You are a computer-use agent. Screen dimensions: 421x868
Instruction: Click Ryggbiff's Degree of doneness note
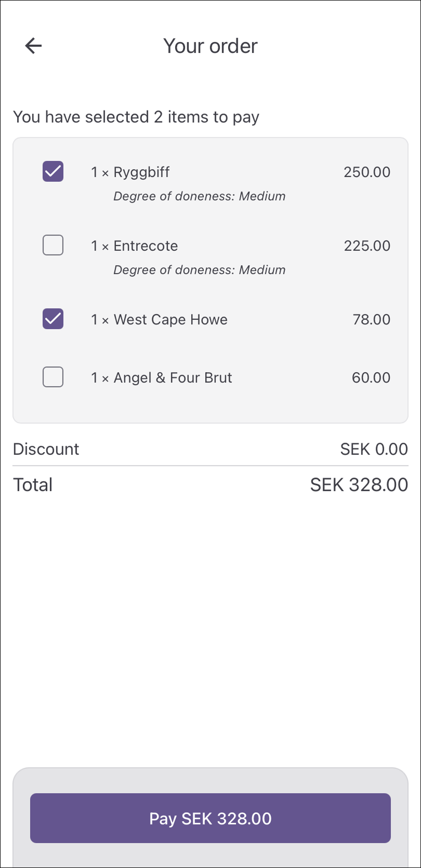200,196
